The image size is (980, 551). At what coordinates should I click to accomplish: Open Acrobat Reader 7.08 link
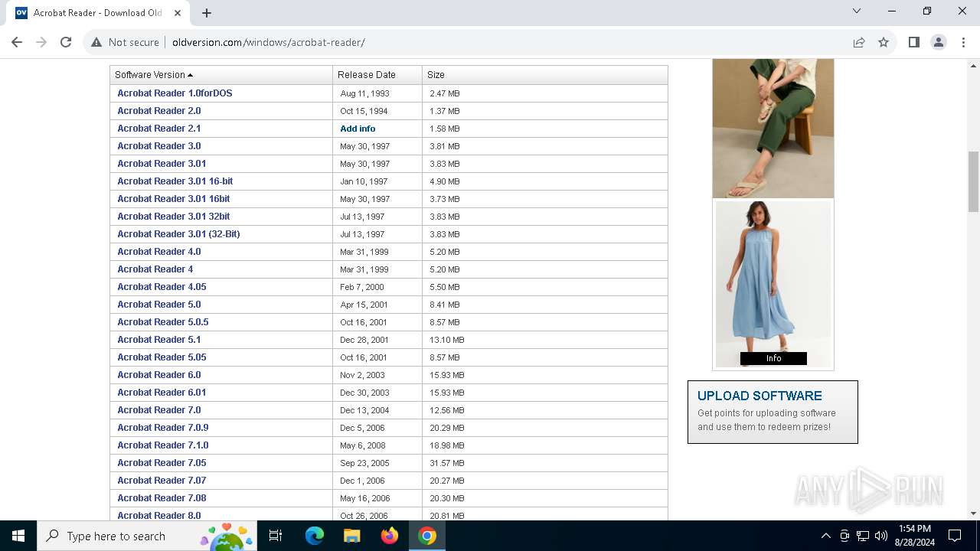[x=162, y=498]
